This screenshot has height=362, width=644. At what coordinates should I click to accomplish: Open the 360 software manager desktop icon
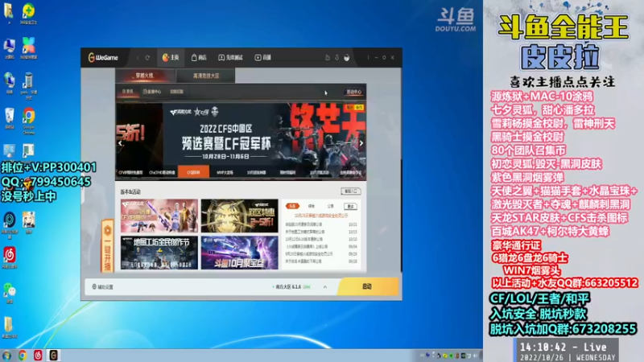tap(28, 48)
